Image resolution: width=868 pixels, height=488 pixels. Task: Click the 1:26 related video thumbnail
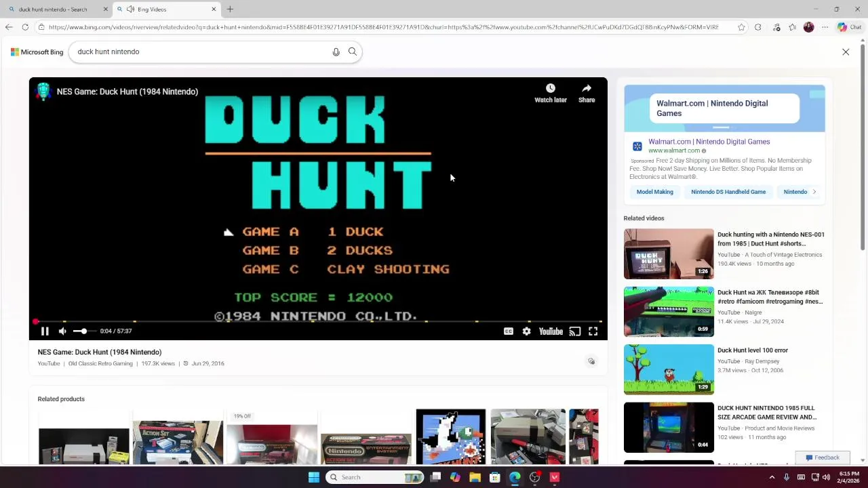669,254
